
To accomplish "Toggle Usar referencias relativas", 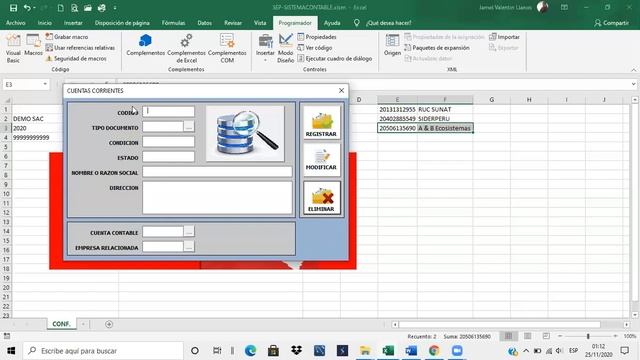I will 80,48.
